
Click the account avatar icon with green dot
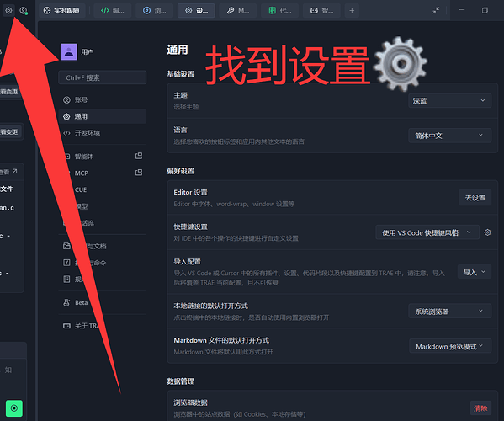(24, 11)
